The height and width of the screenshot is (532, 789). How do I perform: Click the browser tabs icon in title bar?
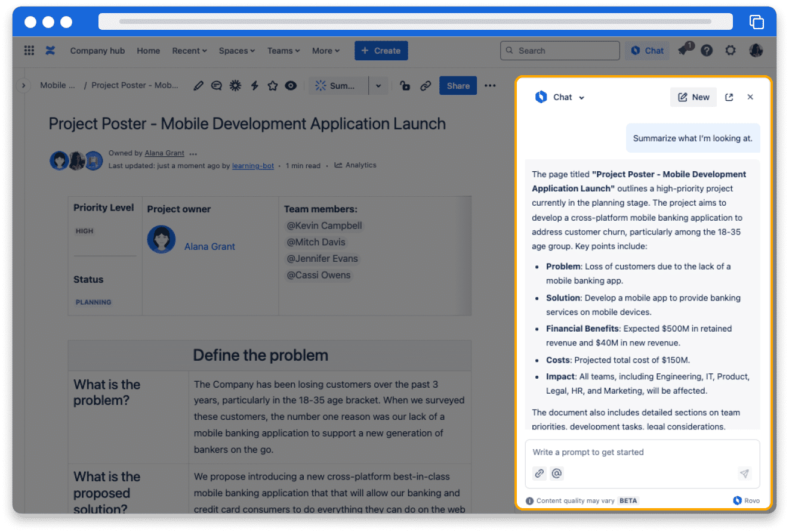pos(756,22)
